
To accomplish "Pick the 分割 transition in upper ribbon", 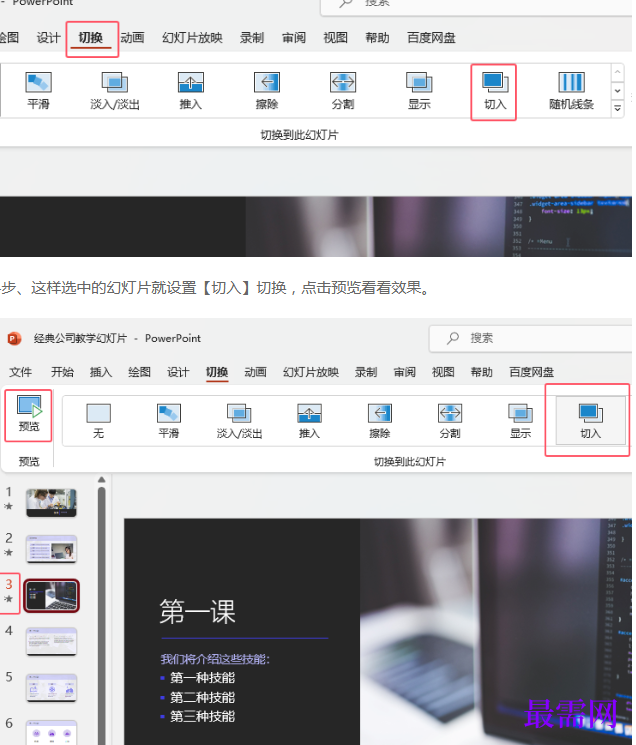I will click(342, 91).
